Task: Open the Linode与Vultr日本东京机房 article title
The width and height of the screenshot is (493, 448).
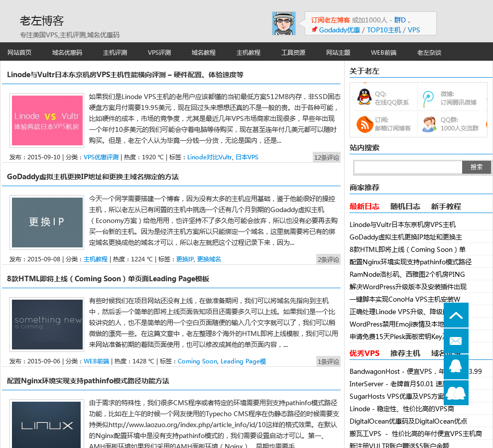Action: [125, 75]
